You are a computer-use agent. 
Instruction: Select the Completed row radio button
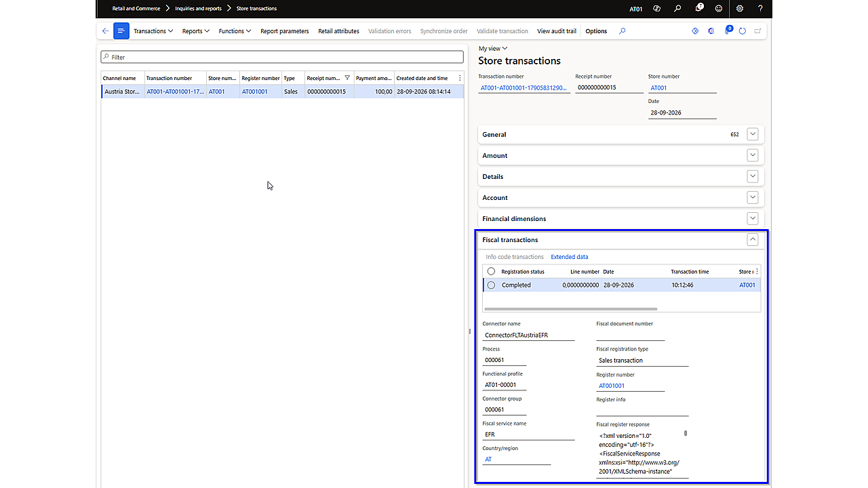(491, 285)
